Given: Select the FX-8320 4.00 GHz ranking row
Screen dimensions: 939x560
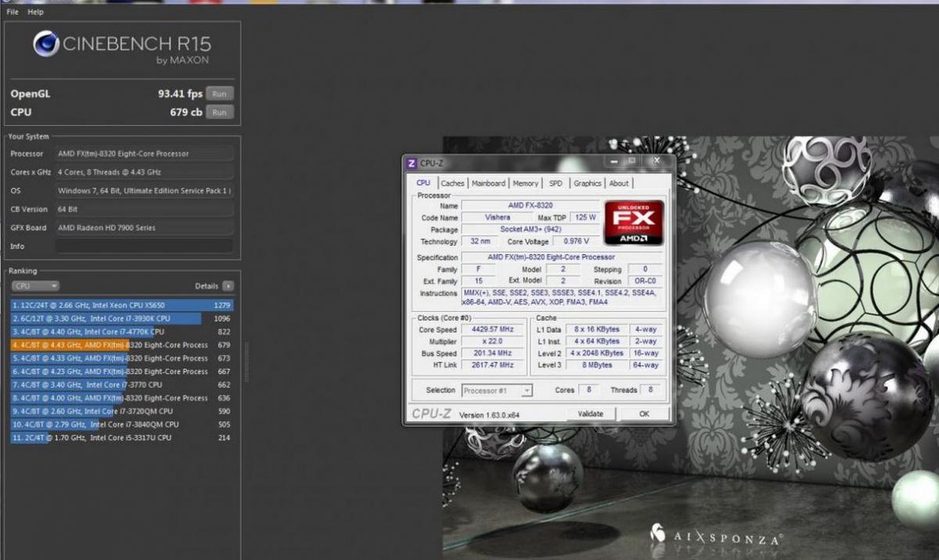Looking at the screenshot, I should coord(122,398).
